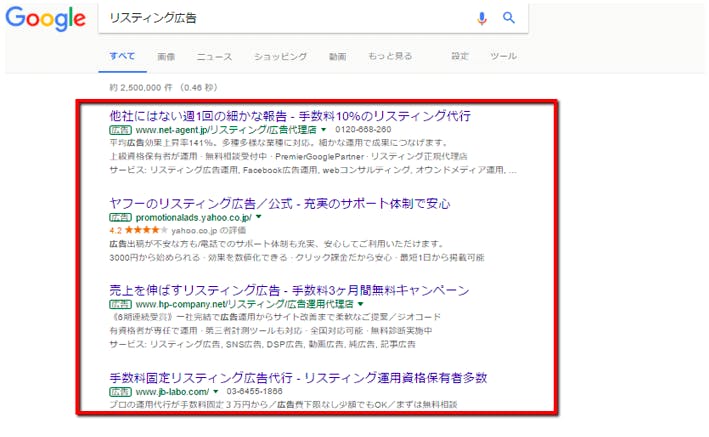Click the line mentioning PremierGooglePartner
709x437 pixels.
(288, 157)
